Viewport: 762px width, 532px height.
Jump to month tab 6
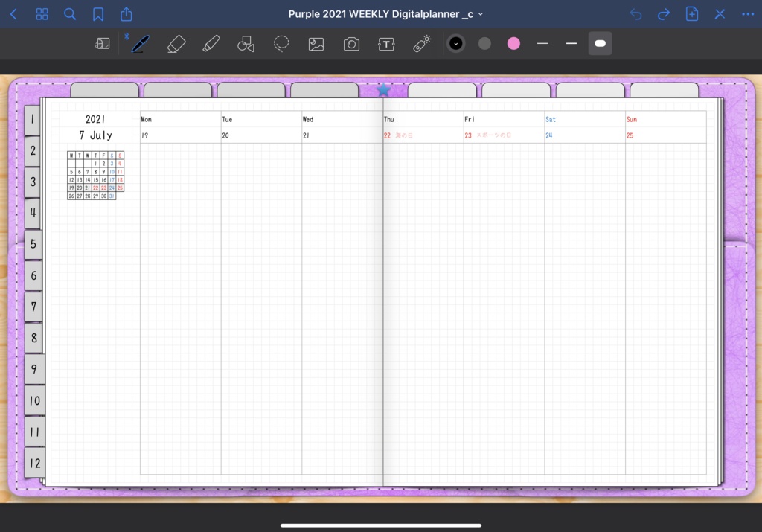[33, 275]
